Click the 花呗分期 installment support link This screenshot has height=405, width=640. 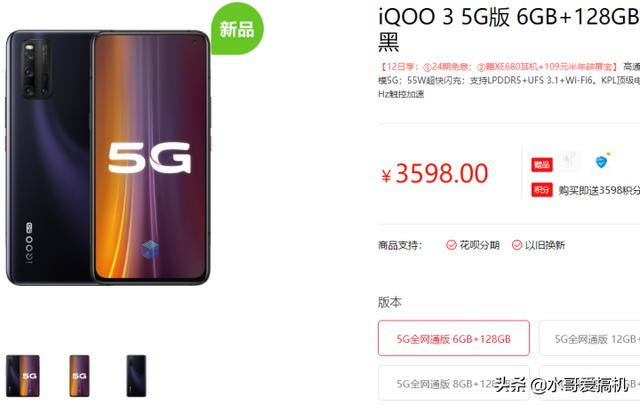(479, 245)
